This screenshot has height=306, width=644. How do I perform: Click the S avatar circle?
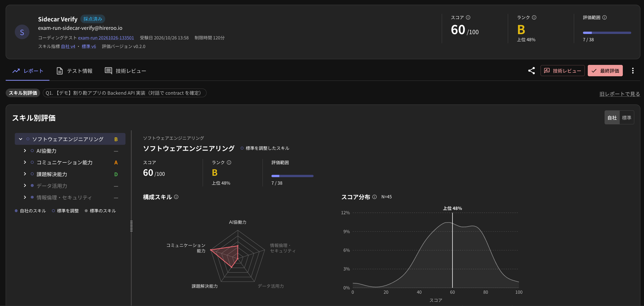[x=22, y=32]
